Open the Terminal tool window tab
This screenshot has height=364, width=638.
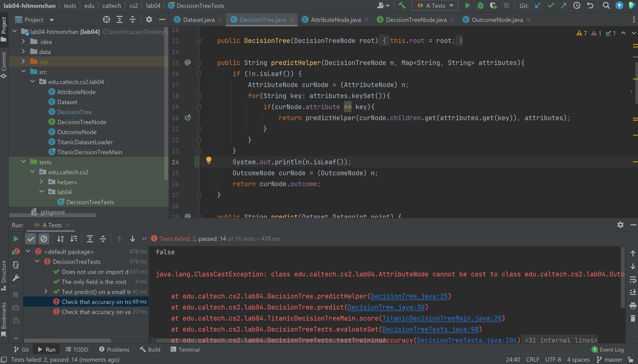(x=185, y=349)
